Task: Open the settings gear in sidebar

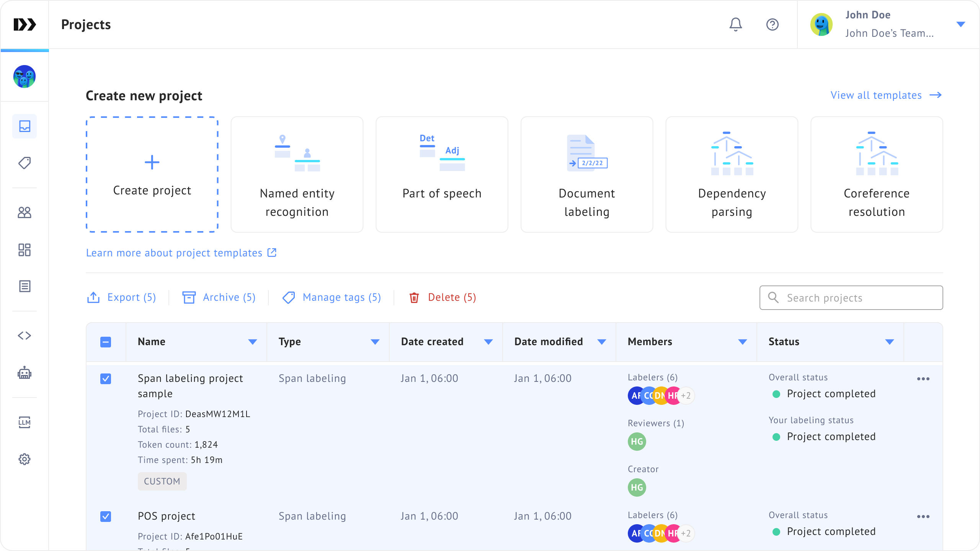Action: [24, 459]
